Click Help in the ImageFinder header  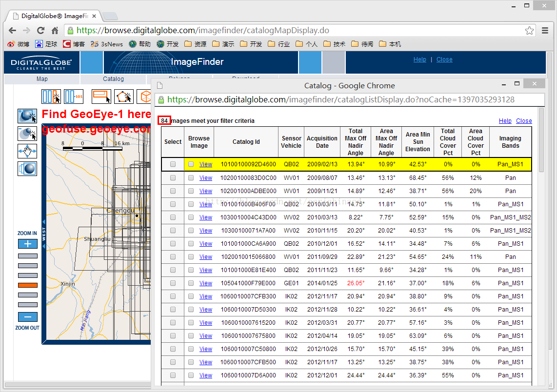tap(419, 59)
